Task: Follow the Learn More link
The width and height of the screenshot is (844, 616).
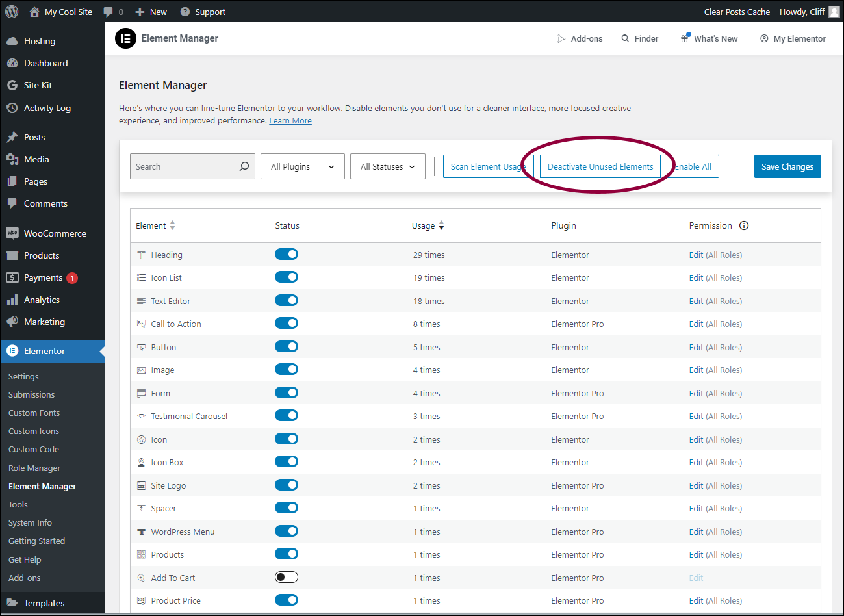Action: pos(290,121)
